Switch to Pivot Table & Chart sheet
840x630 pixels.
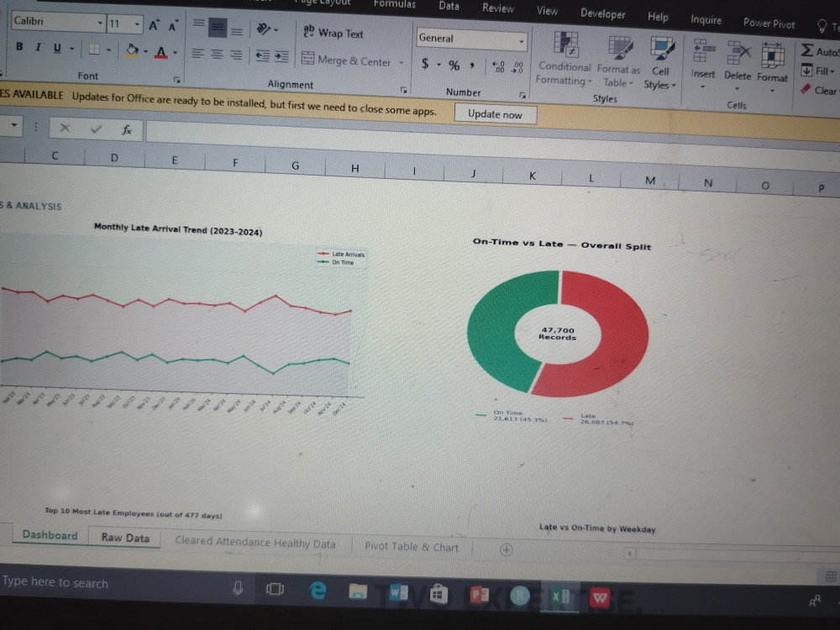point(412,547)
